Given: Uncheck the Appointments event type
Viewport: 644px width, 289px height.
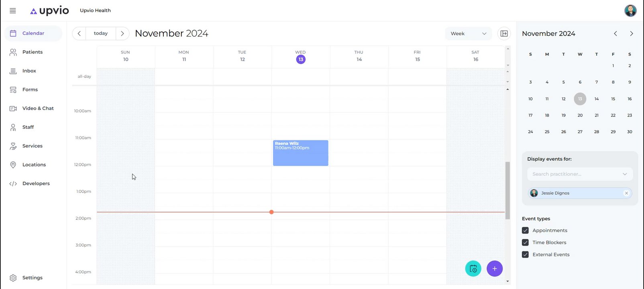Looking at the screenshot, I should point(525,230).
